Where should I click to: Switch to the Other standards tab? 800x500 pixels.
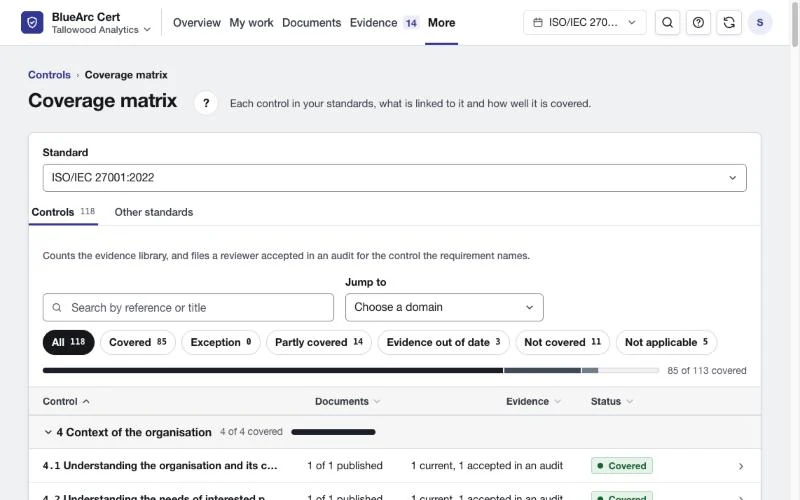(x=154, y=212)
